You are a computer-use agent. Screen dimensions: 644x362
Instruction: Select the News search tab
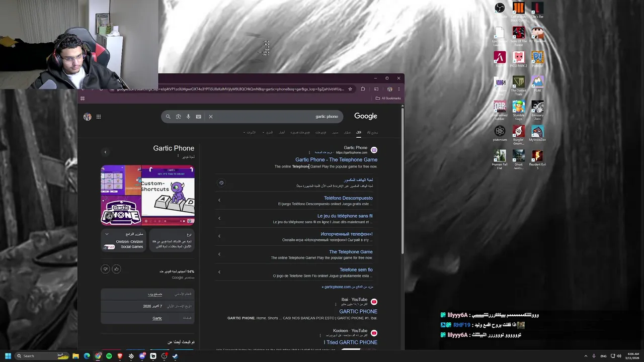[282, 132]
